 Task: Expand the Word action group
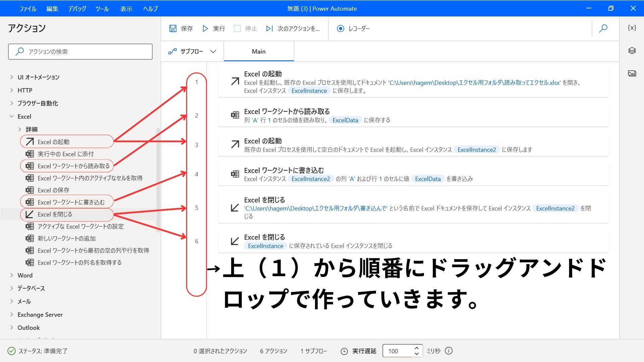pos(11,275)
